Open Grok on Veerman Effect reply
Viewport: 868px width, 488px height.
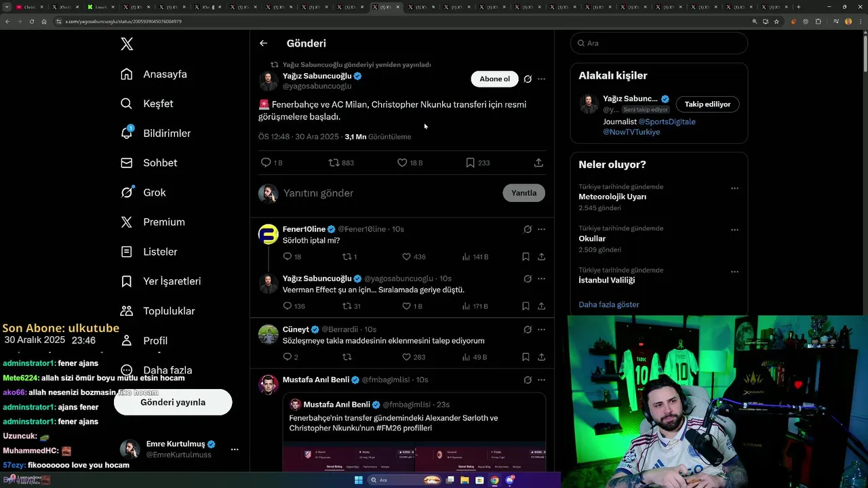pyautogui.click(x=528, y=279)
